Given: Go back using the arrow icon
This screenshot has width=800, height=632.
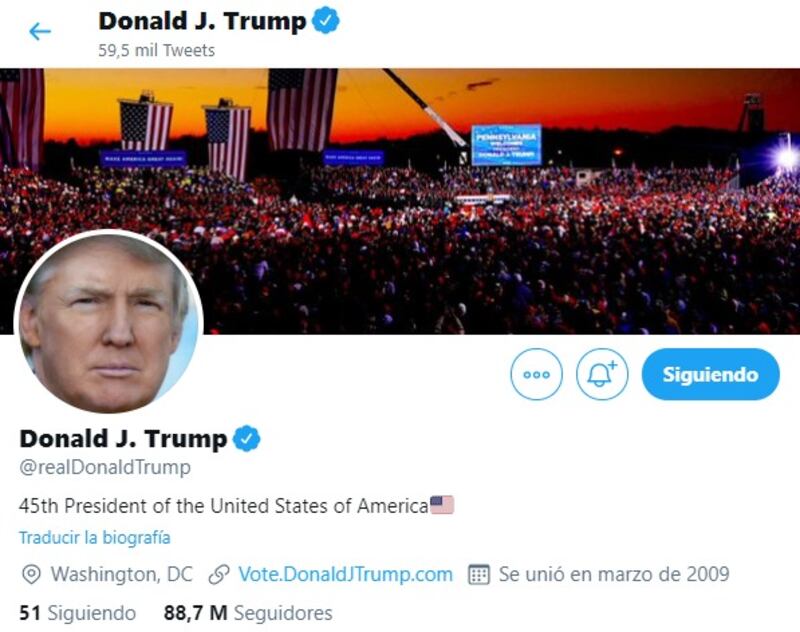Looking at the screenshot, I should tap(40, 32).
